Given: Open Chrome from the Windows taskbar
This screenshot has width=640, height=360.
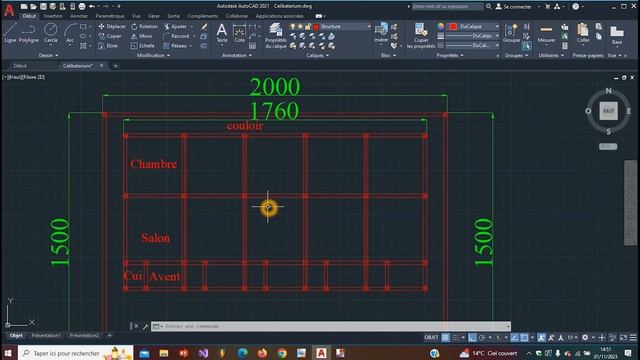Looking at the screenshot, I should click(x=282, y=353).
